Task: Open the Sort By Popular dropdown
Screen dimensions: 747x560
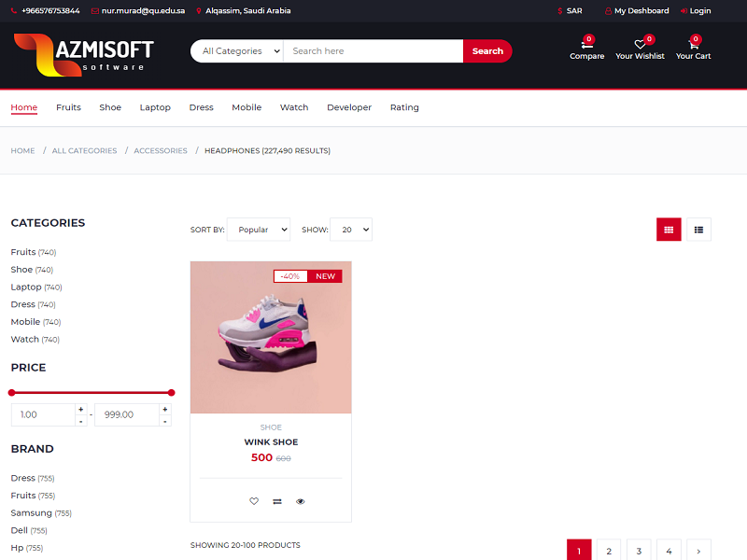Action: point(258,230)
